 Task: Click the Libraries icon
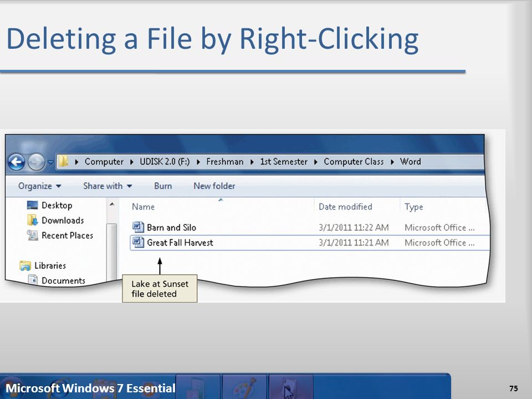(x=25, y=265)
